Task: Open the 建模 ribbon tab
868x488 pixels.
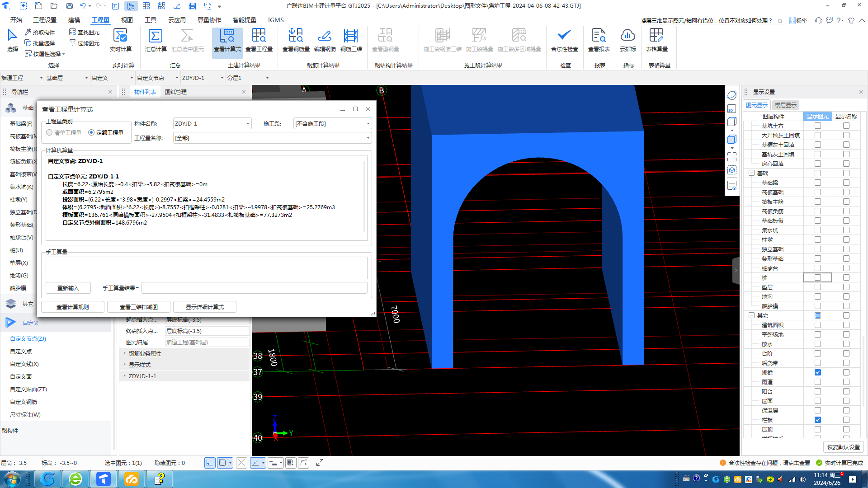Action: (x=74, y=20)
